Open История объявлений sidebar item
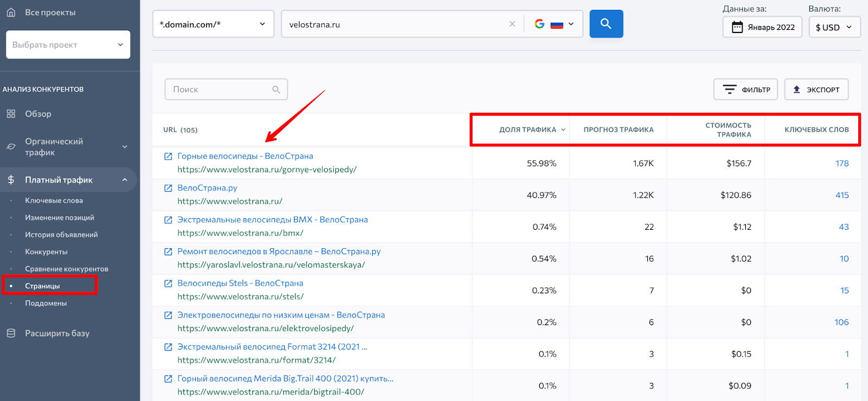 [x=61, y=235]
